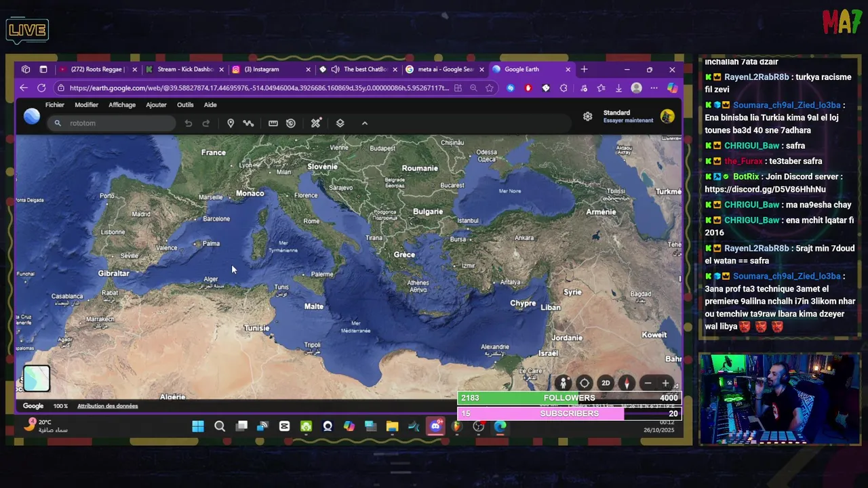Open the Google account avatar
The height and width of the screenshot is (488, 868).
[x=667, y=117]
